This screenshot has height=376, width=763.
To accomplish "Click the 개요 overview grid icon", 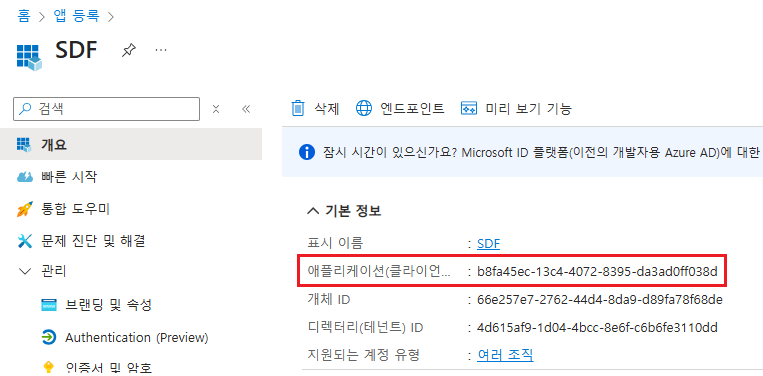I will click(x=23, y=144).
